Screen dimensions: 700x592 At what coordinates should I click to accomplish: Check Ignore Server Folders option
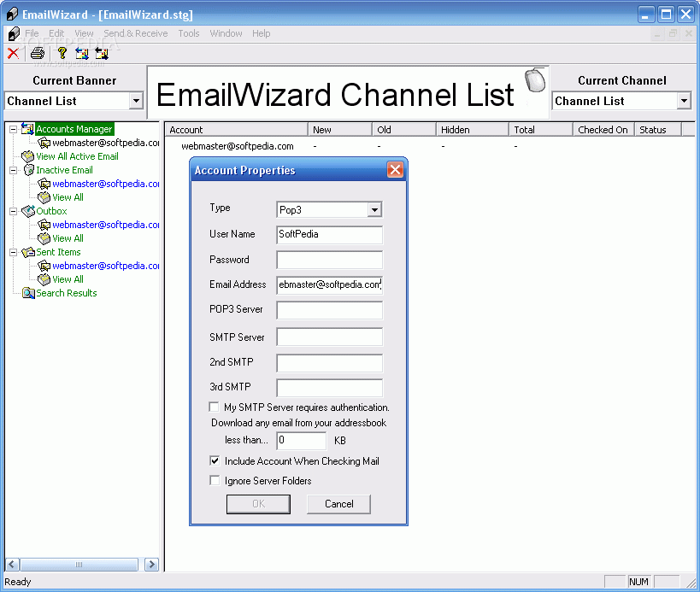[x=215, y=480]
